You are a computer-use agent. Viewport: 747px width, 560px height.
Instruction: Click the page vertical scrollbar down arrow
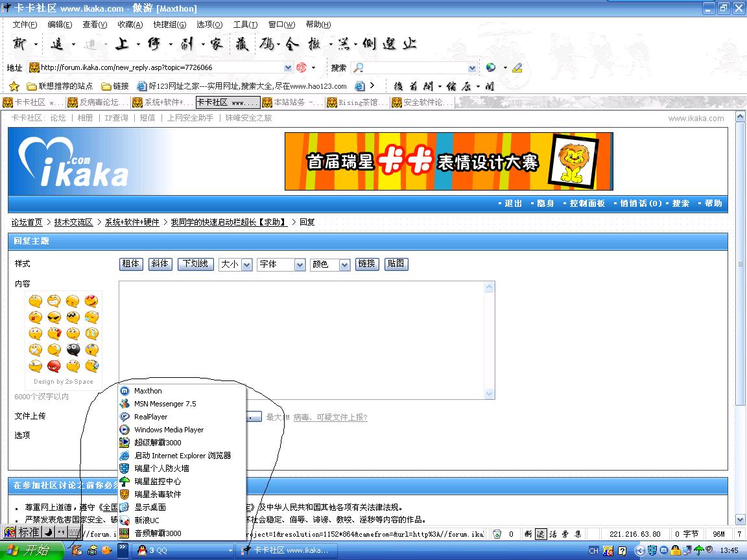[741, 519]
